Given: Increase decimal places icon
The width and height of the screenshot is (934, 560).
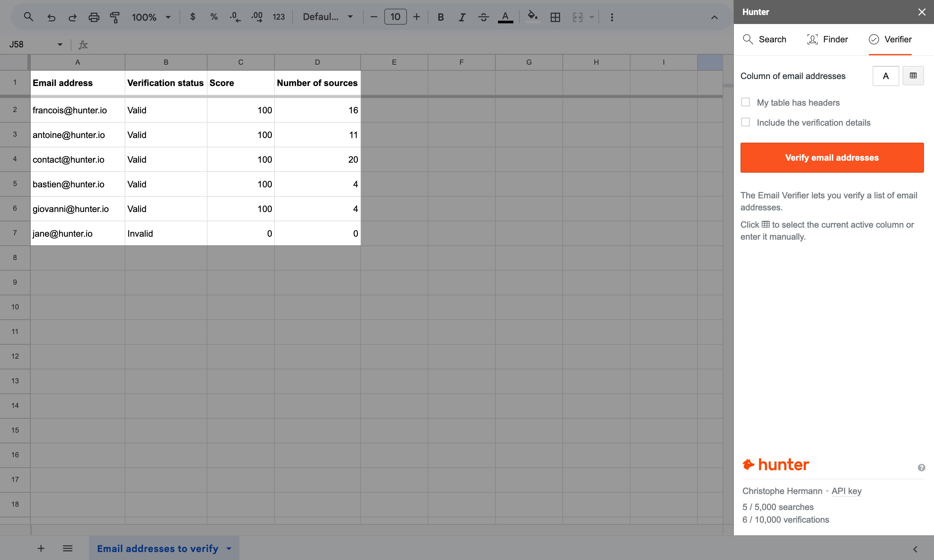Looking at the screenshot, I should [x=257, y=17].
